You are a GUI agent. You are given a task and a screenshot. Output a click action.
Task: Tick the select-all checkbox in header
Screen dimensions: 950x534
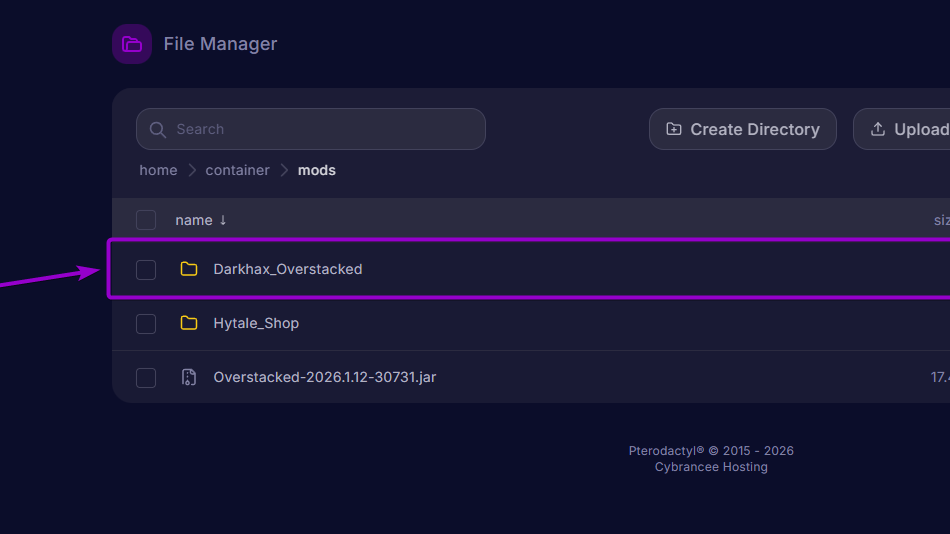[x=146, y=220]
